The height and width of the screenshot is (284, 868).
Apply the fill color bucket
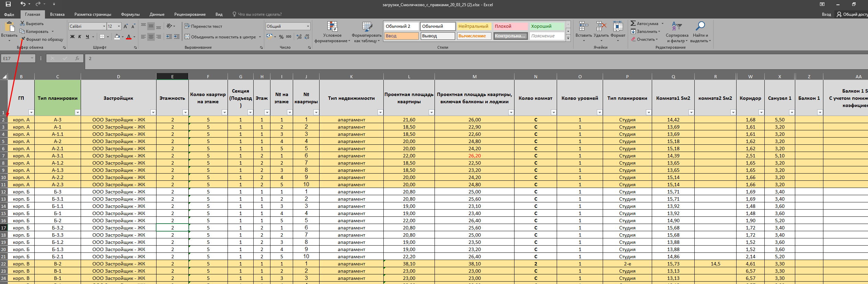(117, 37)
